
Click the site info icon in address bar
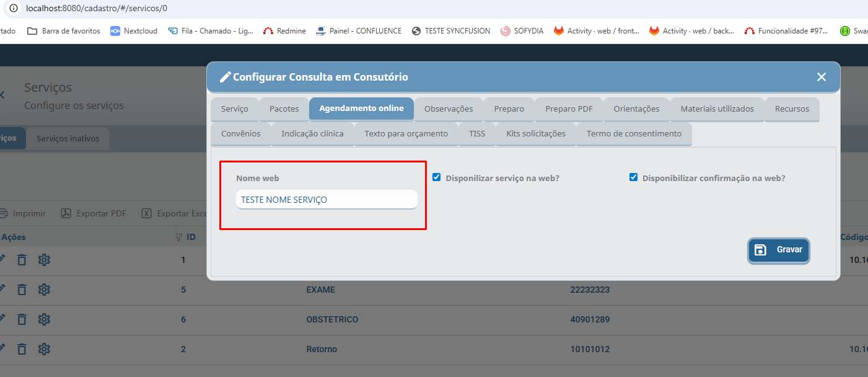click(x=14, y=9)
